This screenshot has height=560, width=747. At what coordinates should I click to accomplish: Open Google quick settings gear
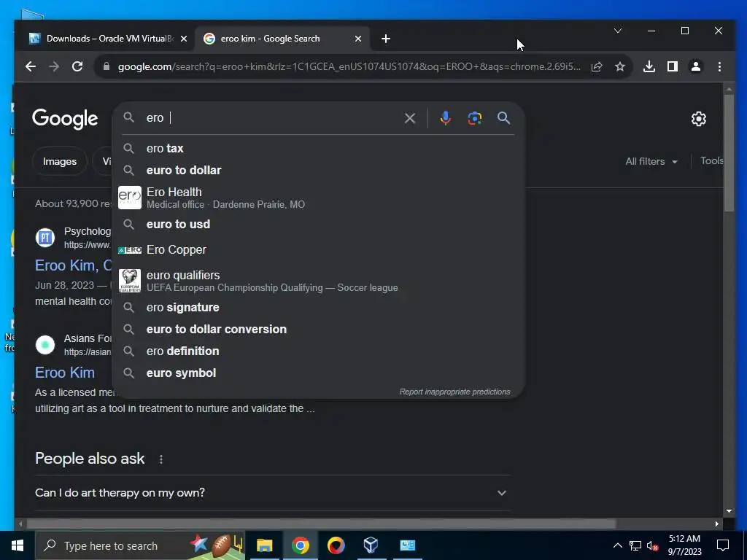click(698, 119)
